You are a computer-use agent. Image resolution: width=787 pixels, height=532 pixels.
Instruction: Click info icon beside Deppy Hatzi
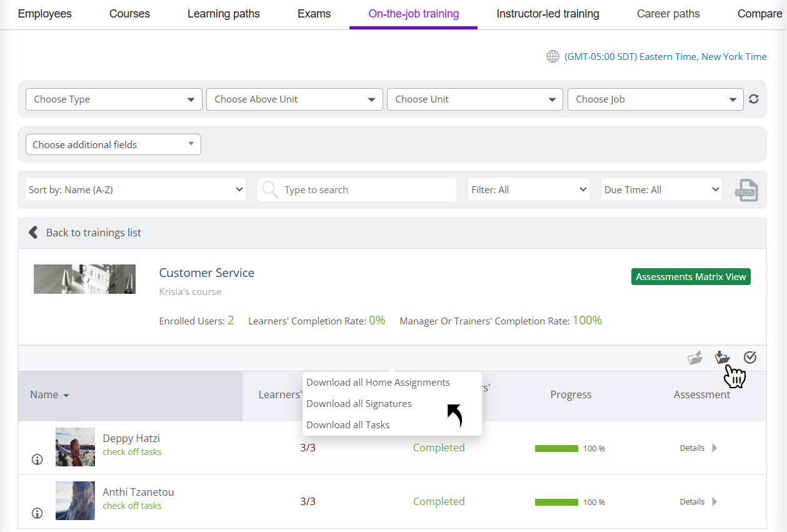pyautogui.click(x=38, y=459)
